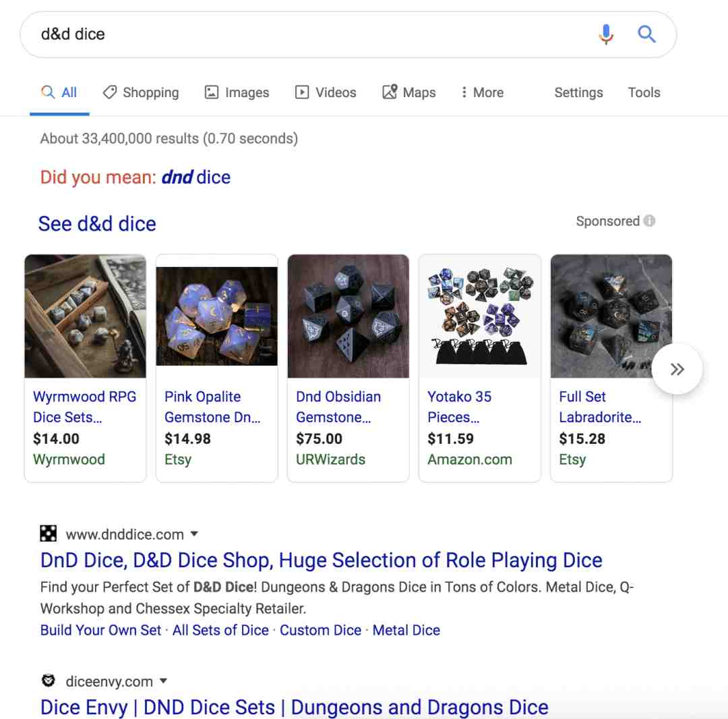The height and width of the screenshot is (719, 728).
Task: Click the blue magnifying glass search button
Action: tap(646, 34)
